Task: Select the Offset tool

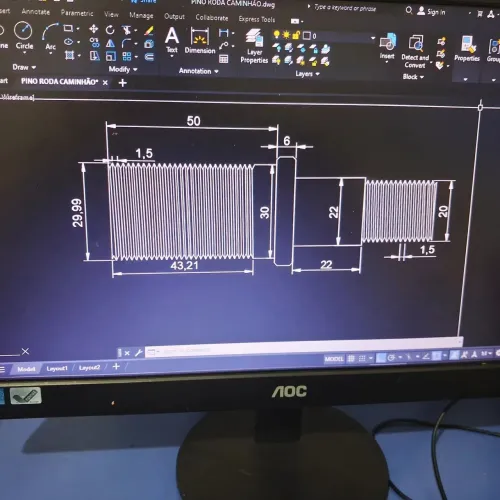Action: (x=149, y=57)
